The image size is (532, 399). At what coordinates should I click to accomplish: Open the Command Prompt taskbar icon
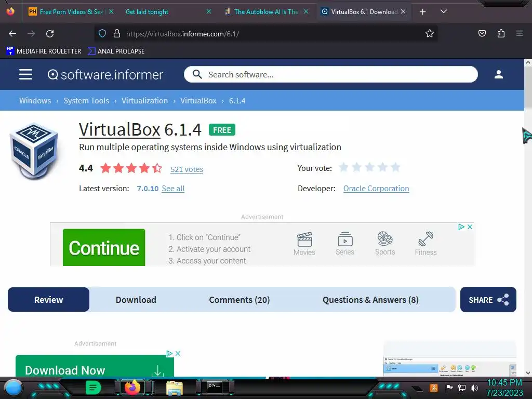[215, 388]
